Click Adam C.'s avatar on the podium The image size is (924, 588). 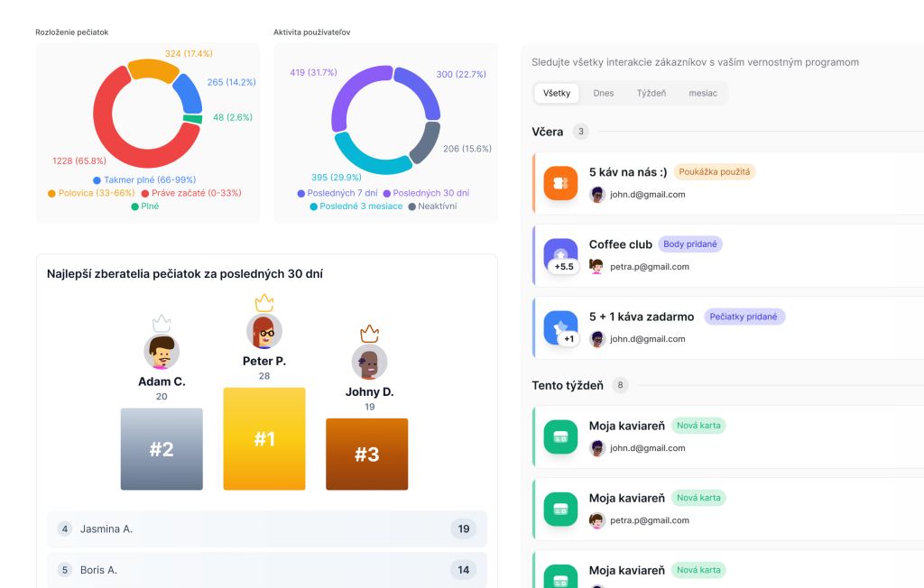click(x=162, y=352)
